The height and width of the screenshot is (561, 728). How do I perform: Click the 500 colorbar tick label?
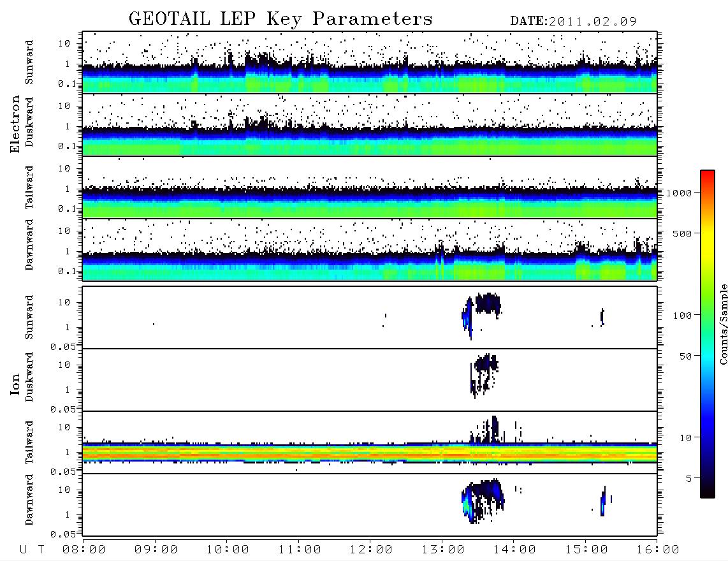point(683,233)
